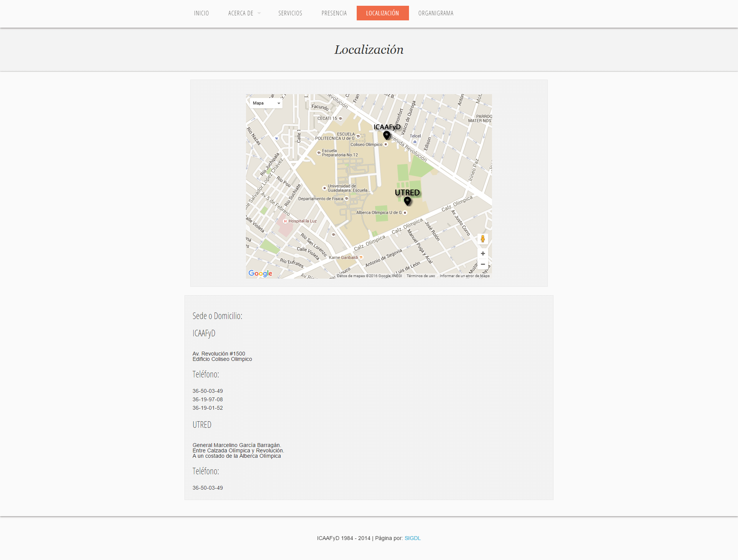Screen dimensions: 738x560
Task: Click the ICAAFyD map marker pin
Action: (387, 135)
